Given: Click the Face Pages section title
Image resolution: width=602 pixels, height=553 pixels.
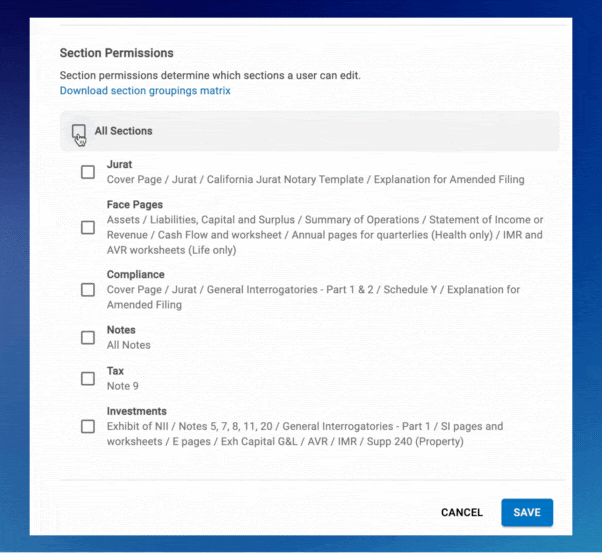Looking at the screenshot, I should (x=134, y=205).
